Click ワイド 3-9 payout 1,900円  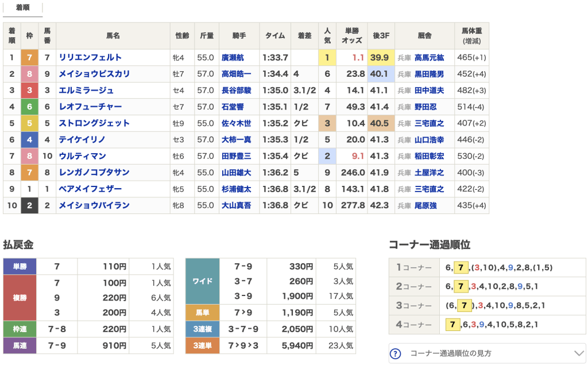coord(297,297)
